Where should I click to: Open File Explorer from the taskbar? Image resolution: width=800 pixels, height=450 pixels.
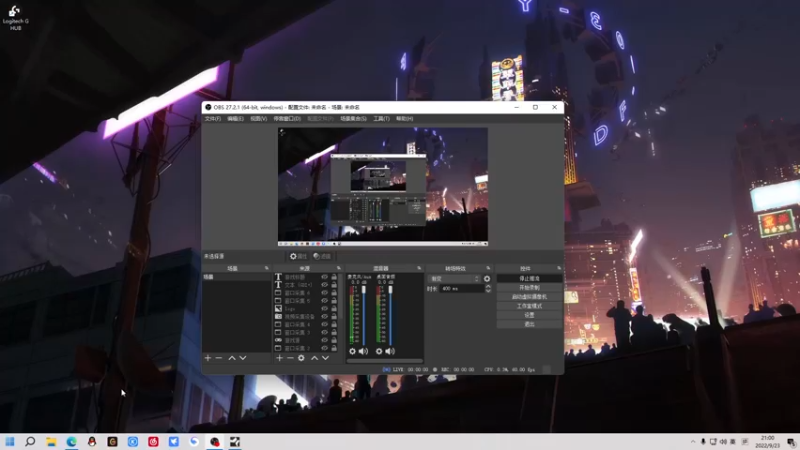(x=51, y=441)
